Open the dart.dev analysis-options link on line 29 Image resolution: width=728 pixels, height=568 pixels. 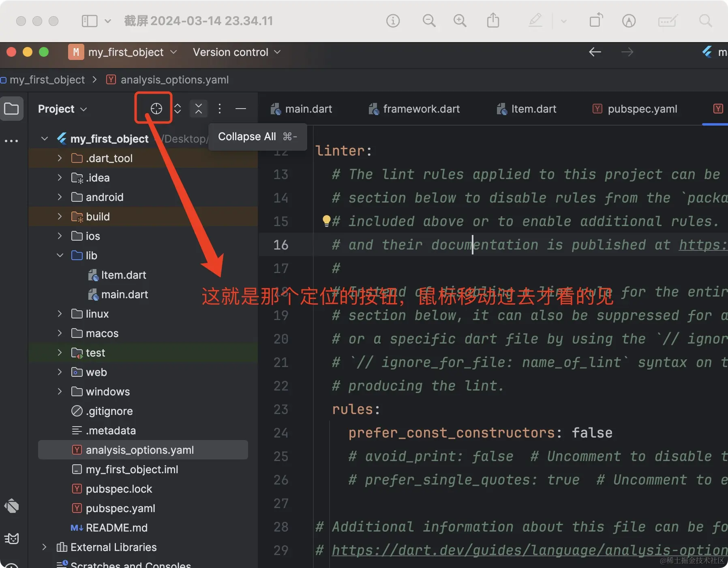tap(530, 550)
